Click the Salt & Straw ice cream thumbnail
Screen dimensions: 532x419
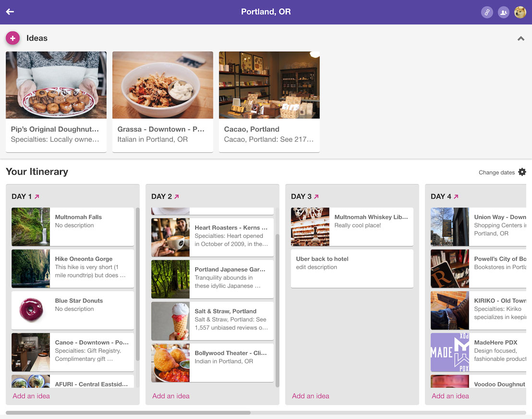pyautogui.click(x=170, y=321)
